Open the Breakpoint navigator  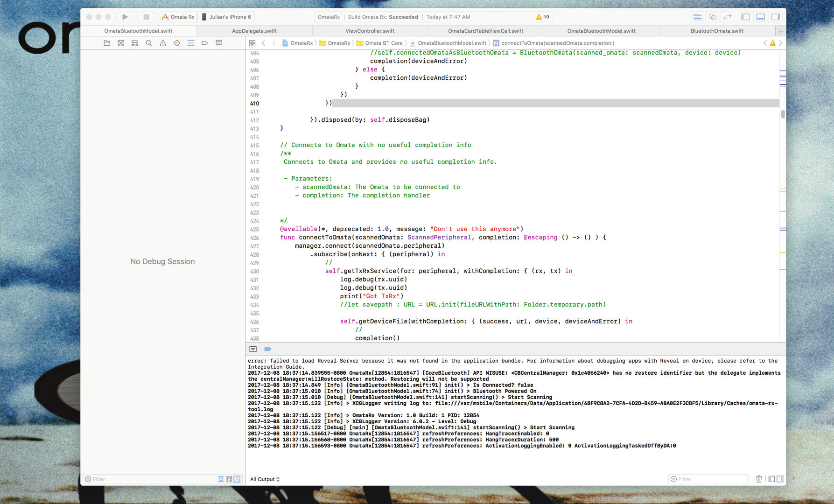click(x=205, y=43)
